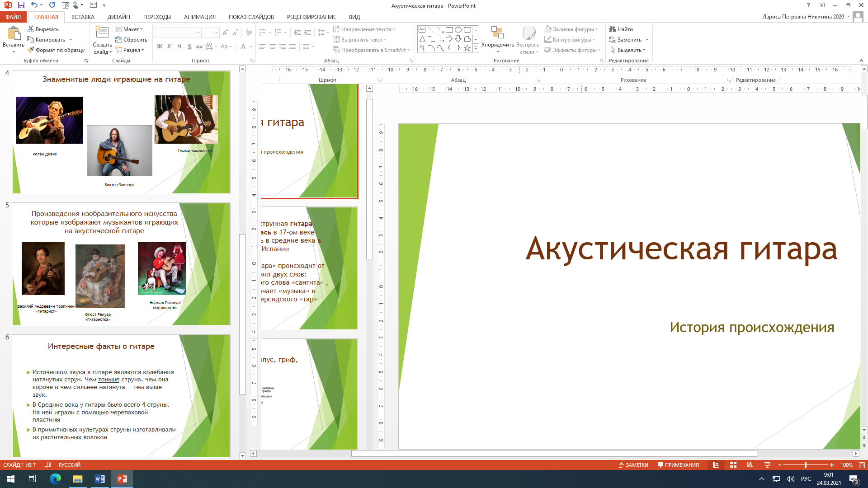Open the font size combo box
The width and height of the screenshot is (868, 488).
tap(210, 33)
